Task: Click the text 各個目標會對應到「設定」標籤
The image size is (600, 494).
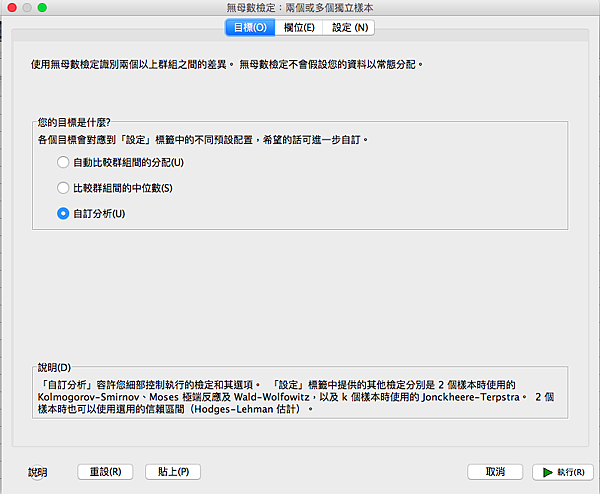Action: (x=203, y=140)
